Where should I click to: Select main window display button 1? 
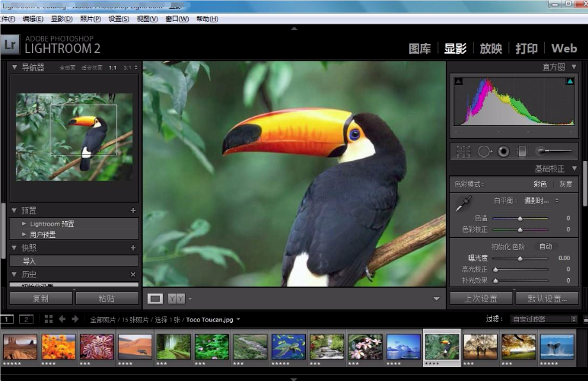[x=7, y=319]
